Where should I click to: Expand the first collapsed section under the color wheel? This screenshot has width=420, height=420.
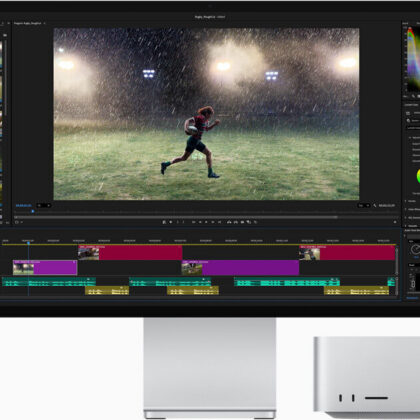point(406,201)
